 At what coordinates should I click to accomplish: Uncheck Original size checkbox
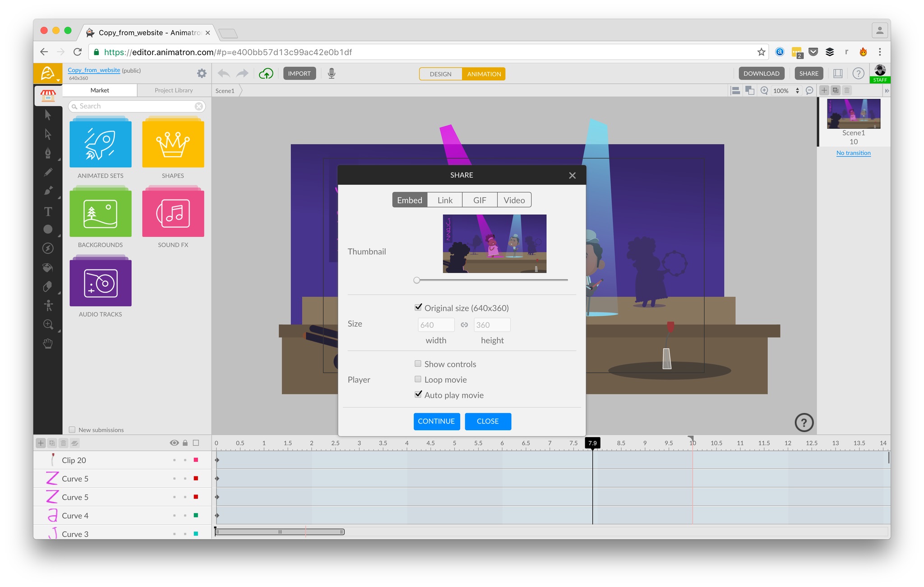pyautogui.click(x=418, y=307)
